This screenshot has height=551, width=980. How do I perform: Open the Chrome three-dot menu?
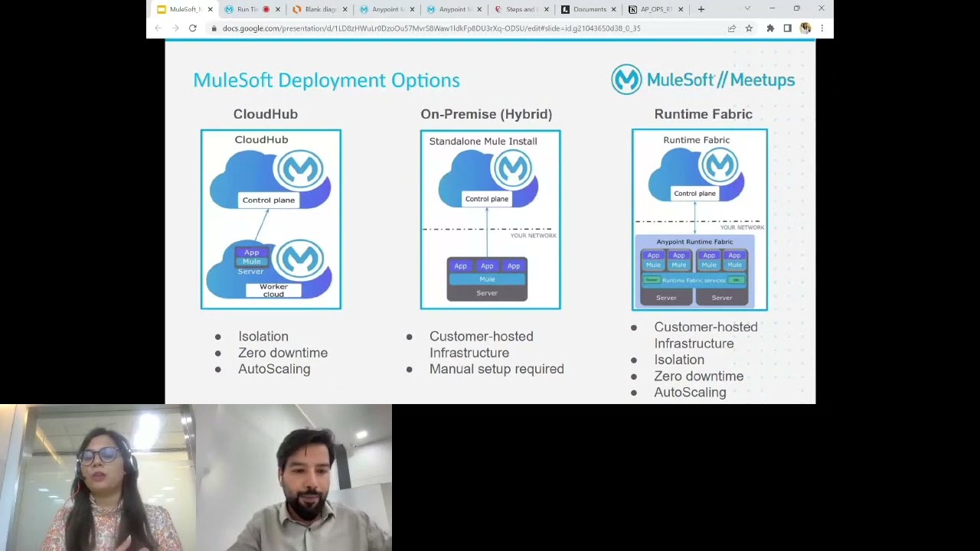[822, 28]
